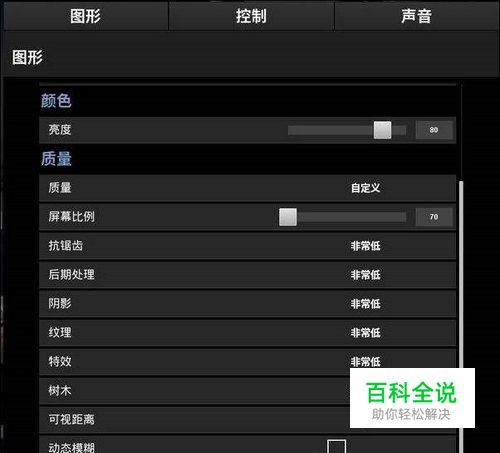Image resolution: width=500 pixels, height=453 pixels.
Task: Click the blue 质量 section heading
Action: (x=56, y=159)
